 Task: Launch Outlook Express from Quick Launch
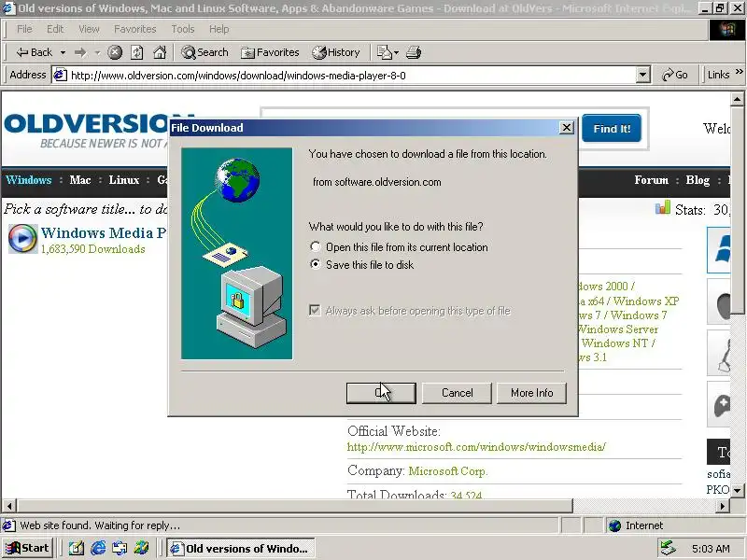(x=120, y=549)
